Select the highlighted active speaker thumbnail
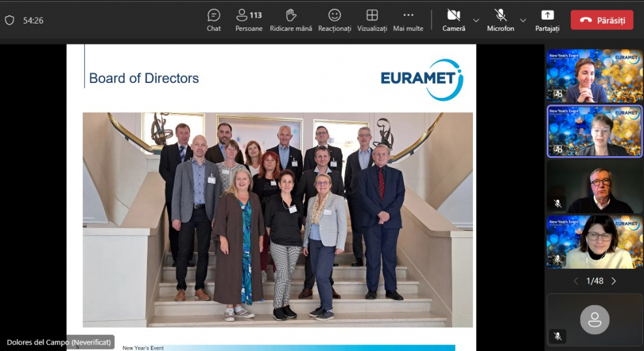 pos(594,131)
